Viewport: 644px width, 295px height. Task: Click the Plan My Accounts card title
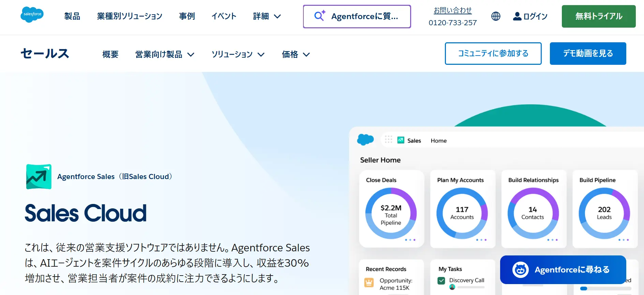point(460,180)
